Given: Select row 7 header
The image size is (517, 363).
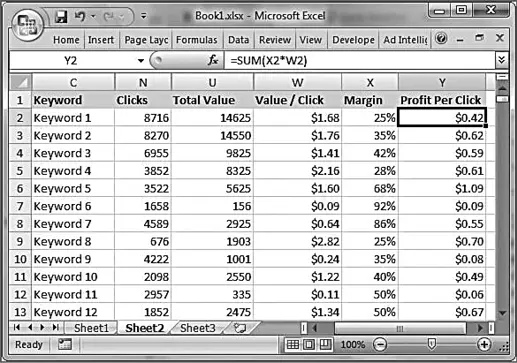Looking at the screenshot, I should coord(20,206).
